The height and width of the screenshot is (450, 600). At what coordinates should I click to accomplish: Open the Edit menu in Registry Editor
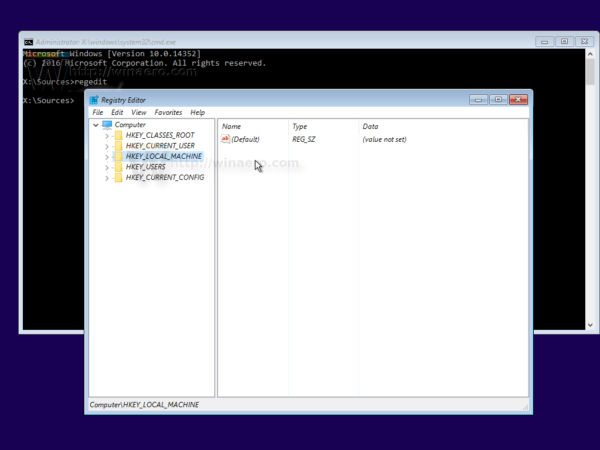coord(117,112)
